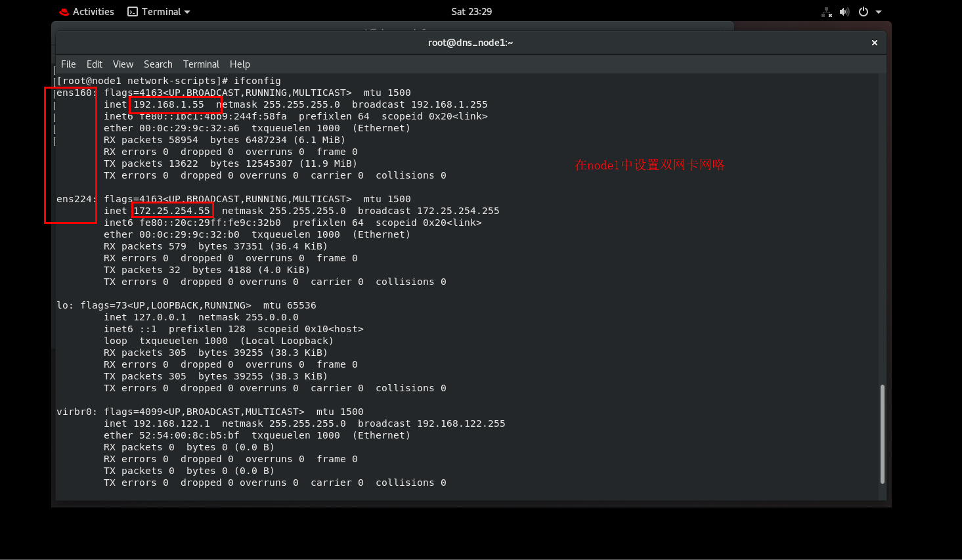Click RX packets 579 line

[215, 246]
